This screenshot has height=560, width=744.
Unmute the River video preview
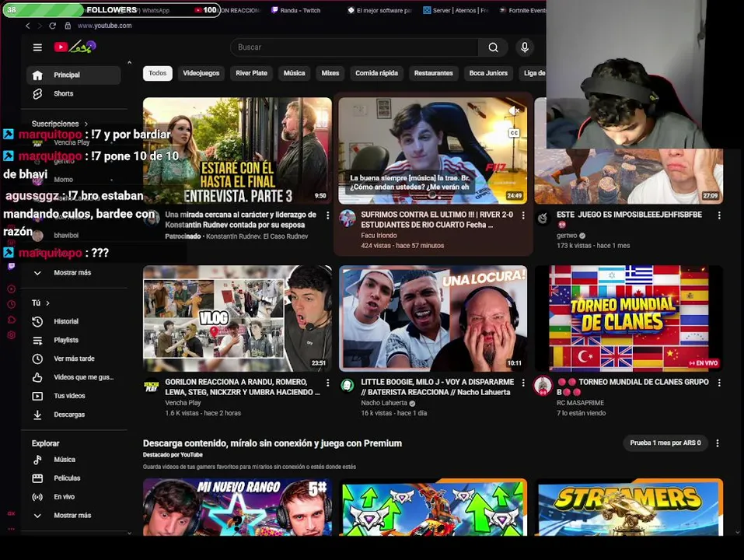tap(514, 110)
